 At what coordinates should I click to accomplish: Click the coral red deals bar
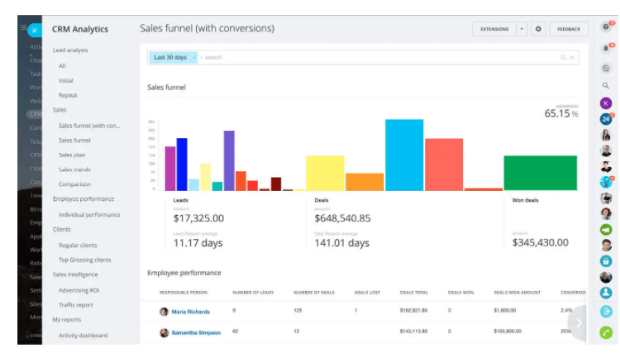[444, 164]
